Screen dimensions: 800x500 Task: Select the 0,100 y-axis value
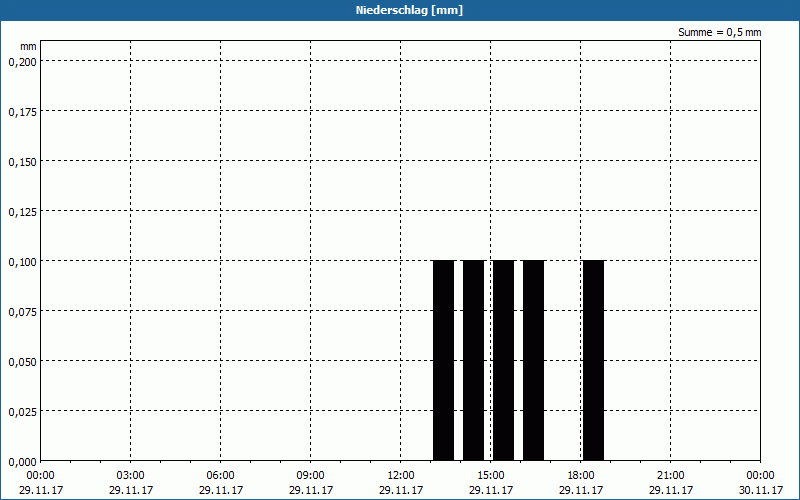pos(22,262)
